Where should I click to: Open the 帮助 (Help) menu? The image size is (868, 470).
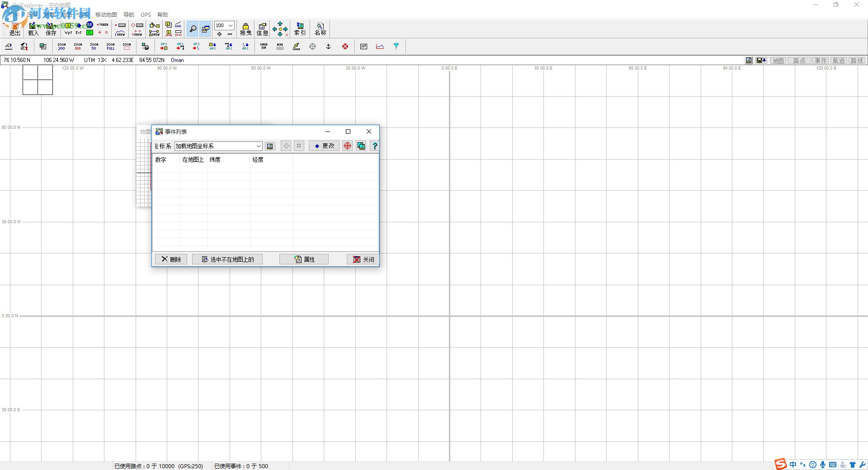[x=163, y=14]
